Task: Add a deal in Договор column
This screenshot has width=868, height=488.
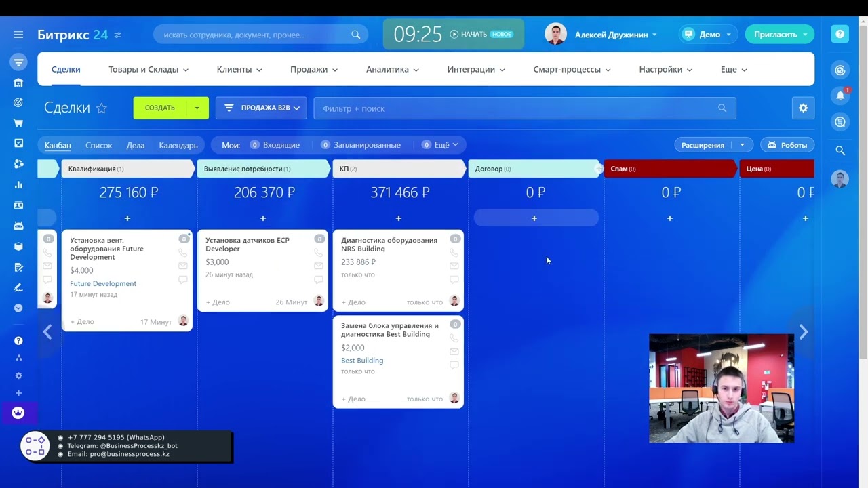Action: tap(534, 218)
